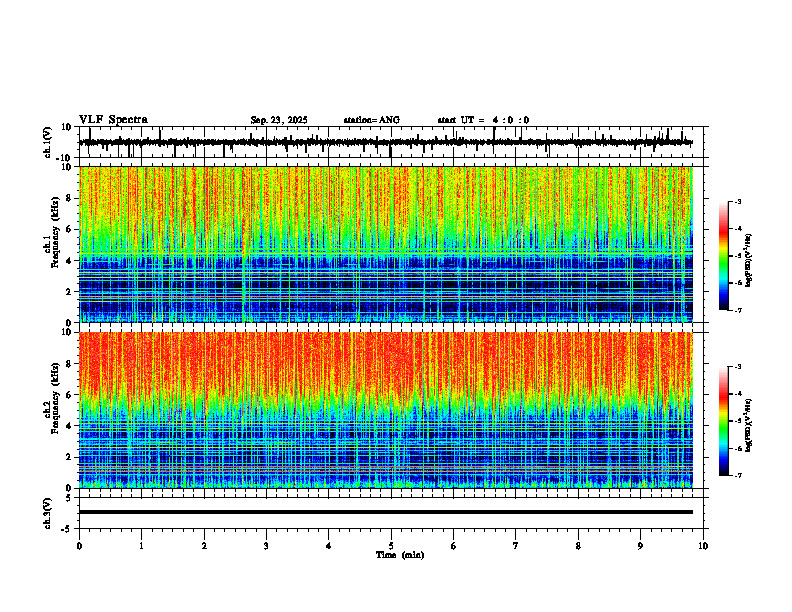Screen dimensions: 792x612
Task: Click the log(PSD) unit label beside ch.1 colorbar
Action: (749, 261)
